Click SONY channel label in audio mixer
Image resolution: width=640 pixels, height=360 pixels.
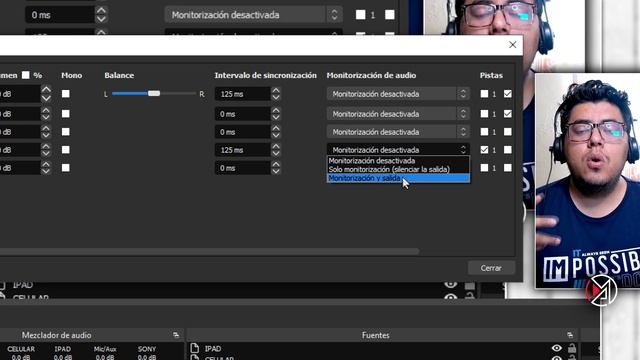click(147, 349)
